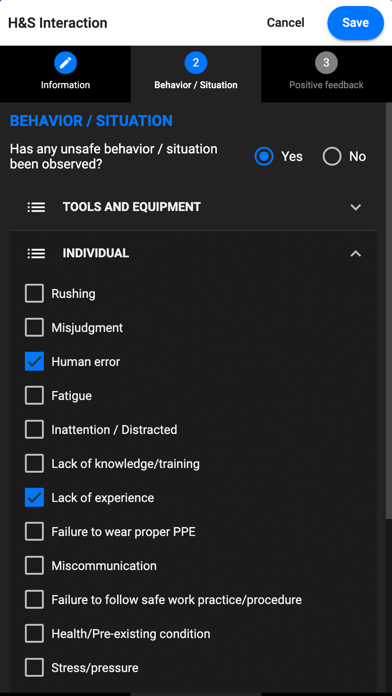Uncheck the Human error checkbox
Viewport: 392px width, 696px height.
pos(34,362)
